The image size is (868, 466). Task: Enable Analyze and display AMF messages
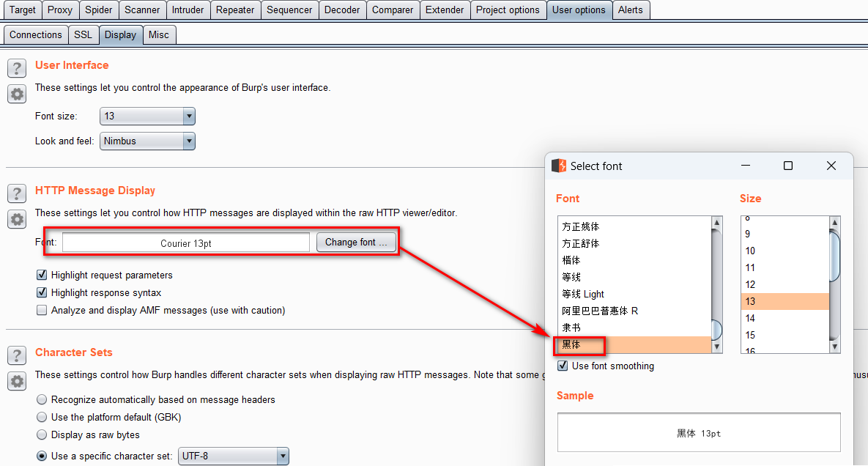pyautogui.click(x=42, y=310)
